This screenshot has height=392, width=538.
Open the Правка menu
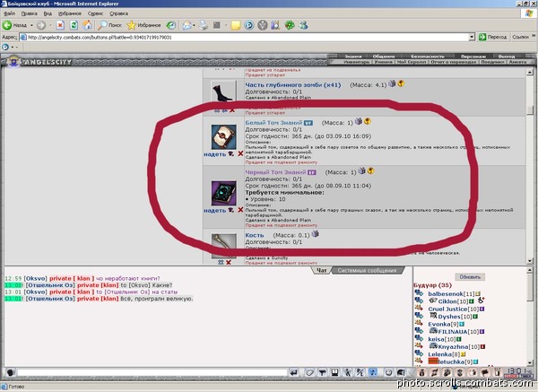pos(30,13)
